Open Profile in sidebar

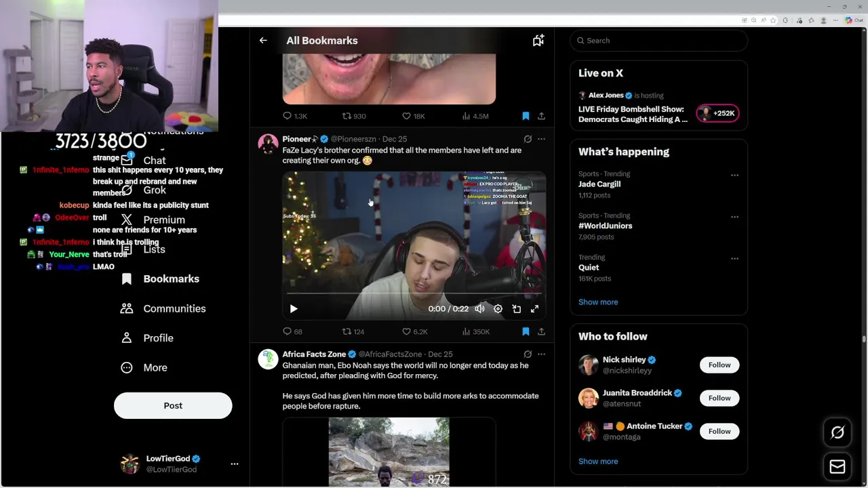[x=147, y=338]
